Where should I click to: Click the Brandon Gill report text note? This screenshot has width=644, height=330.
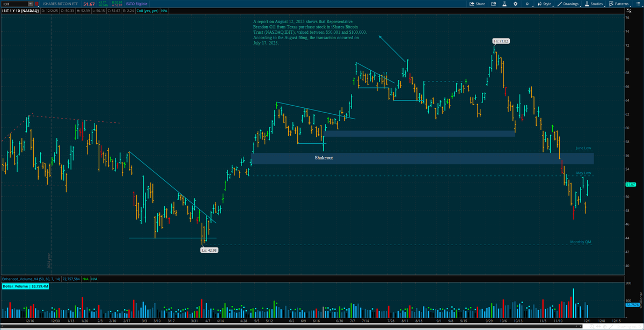[310, 32]
